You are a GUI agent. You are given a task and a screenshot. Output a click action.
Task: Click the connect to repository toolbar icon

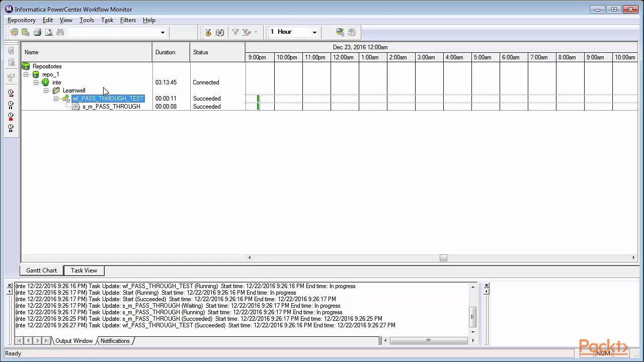coord(14,32)
